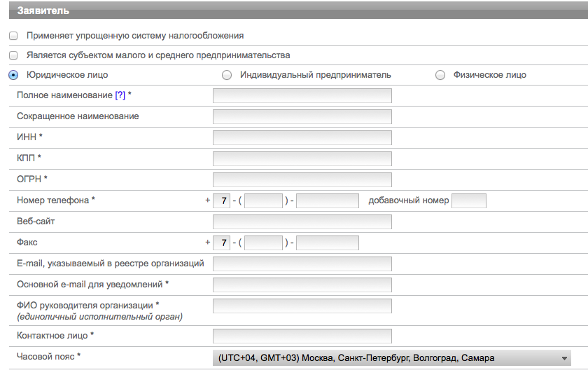
Task: Click the Заявитель section header
Action: click(298, 11)
